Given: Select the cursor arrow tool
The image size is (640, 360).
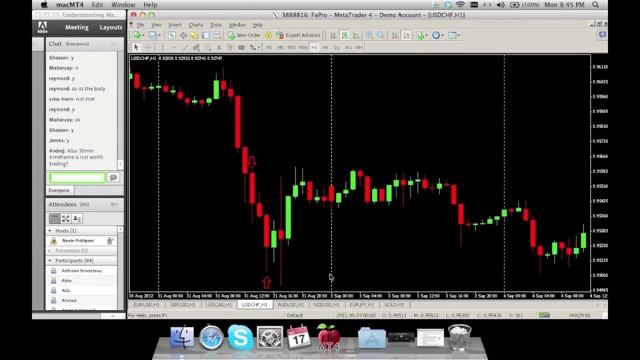Looking at the screenshot, I should (136, 47).
